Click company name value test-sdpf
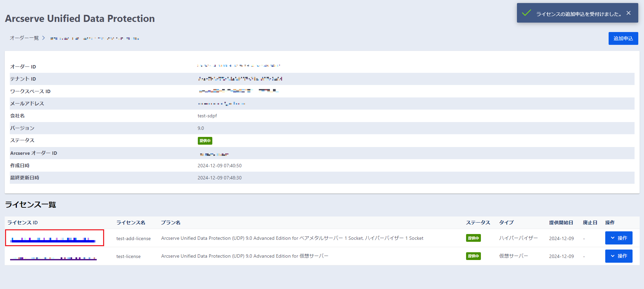The image size is (644, 289). coord(207,116)
